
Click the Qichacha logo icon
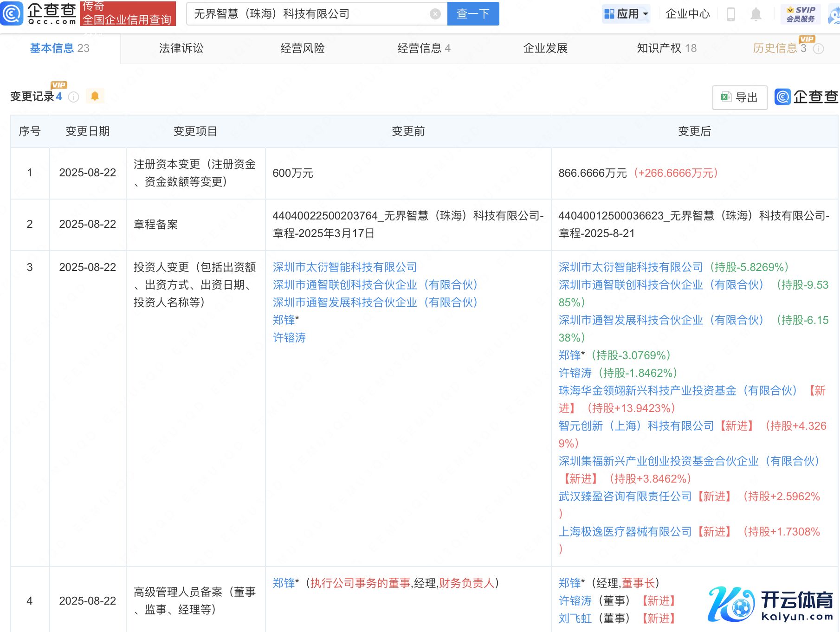tap(12, 13)
